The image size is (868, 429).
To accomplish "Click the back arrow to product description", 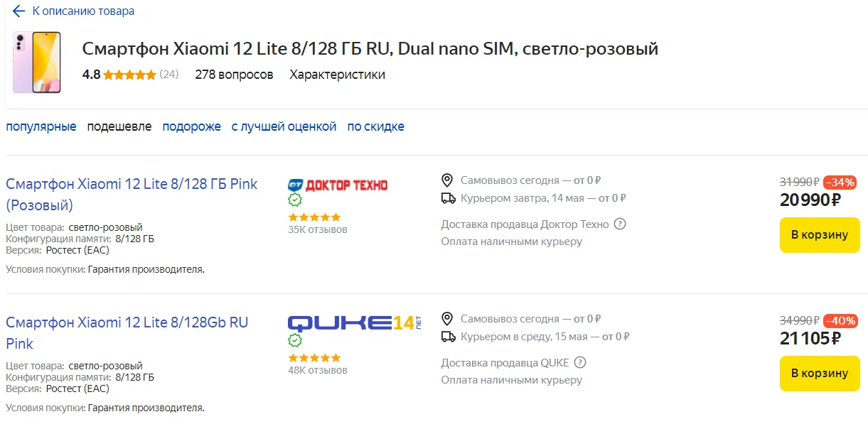I will point(18,11).
